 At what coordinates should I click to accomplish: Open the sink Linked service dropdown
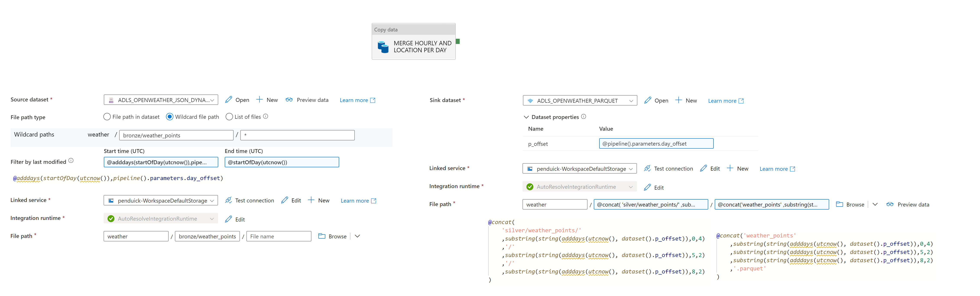(x=580, y=169)
